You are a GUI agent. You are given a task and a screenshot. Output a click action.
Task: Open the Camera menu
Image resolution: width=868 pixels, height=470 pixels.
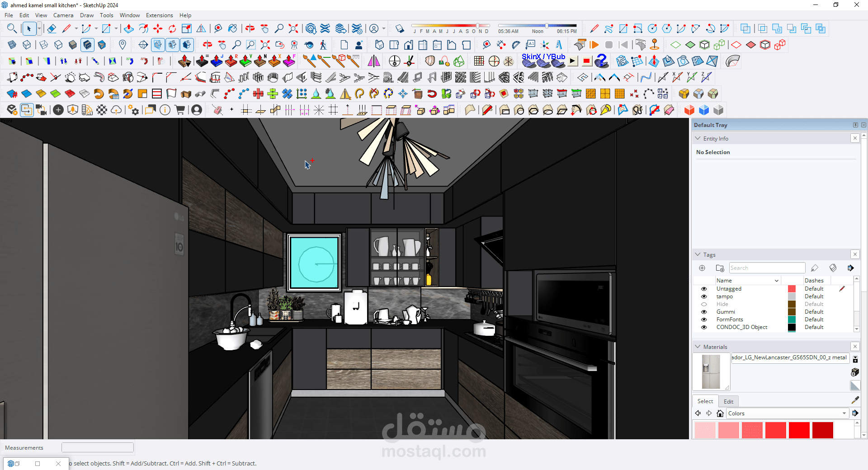[63, 15]
